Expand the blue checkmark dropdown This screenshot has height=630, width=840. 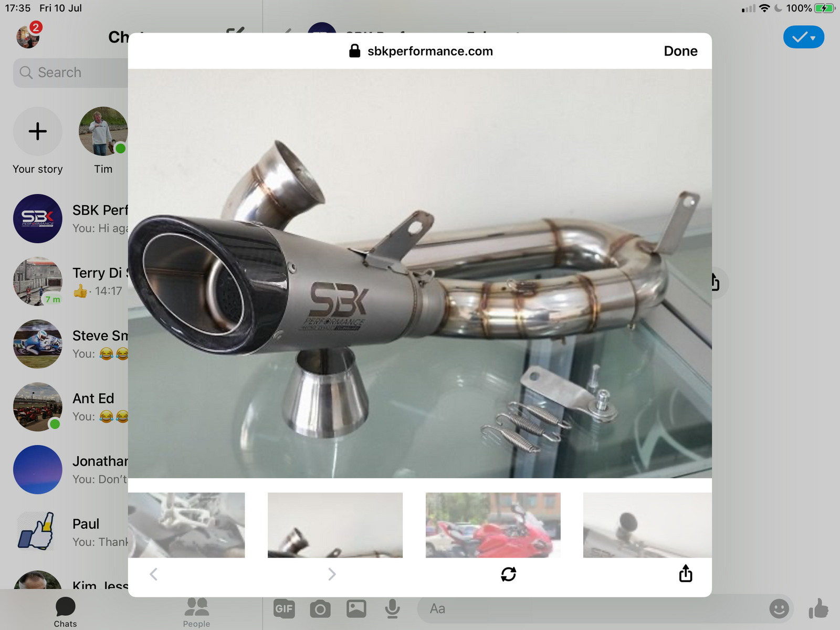coord(803,37)
